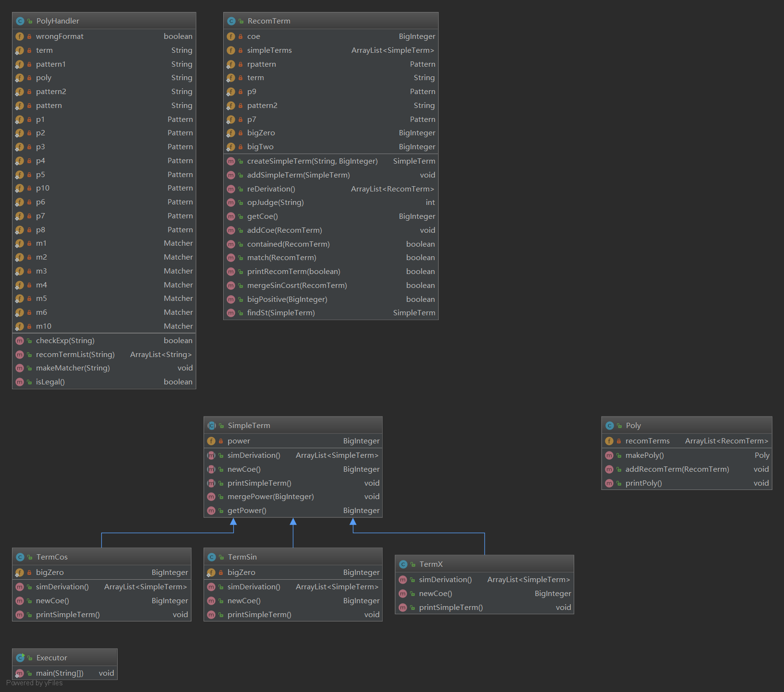Click the method icon beside main(String[])
This screenshot has width=784, height=692.
[x=19, y=673]
